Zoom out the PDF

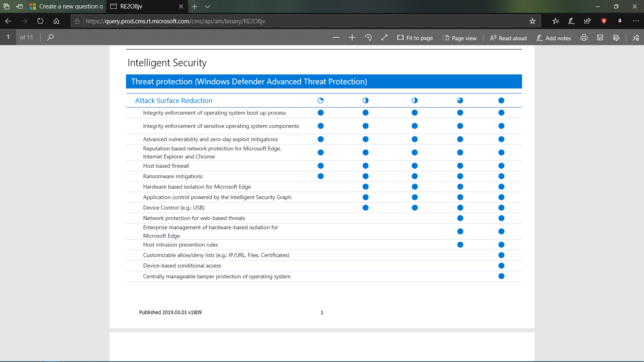336,37
